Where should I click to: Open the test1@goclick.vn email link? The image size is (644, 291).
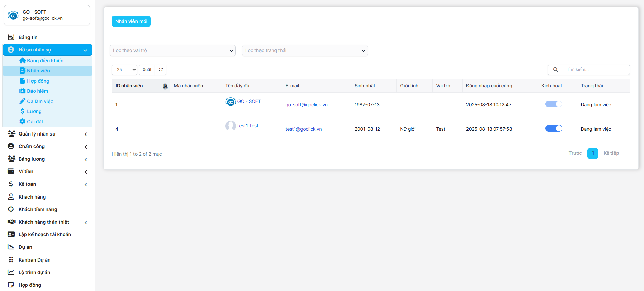click(x=304, y=129)
